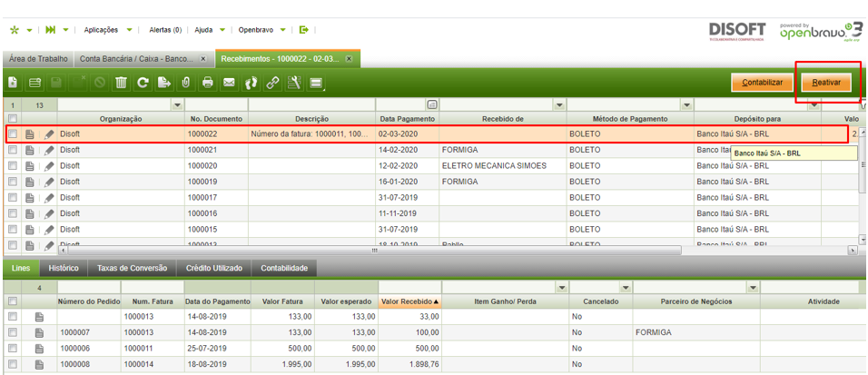This screenshot has height=375, width=868.
Task: Open the Contabilidade tab in the lower panel
Action: coord(285,268)
